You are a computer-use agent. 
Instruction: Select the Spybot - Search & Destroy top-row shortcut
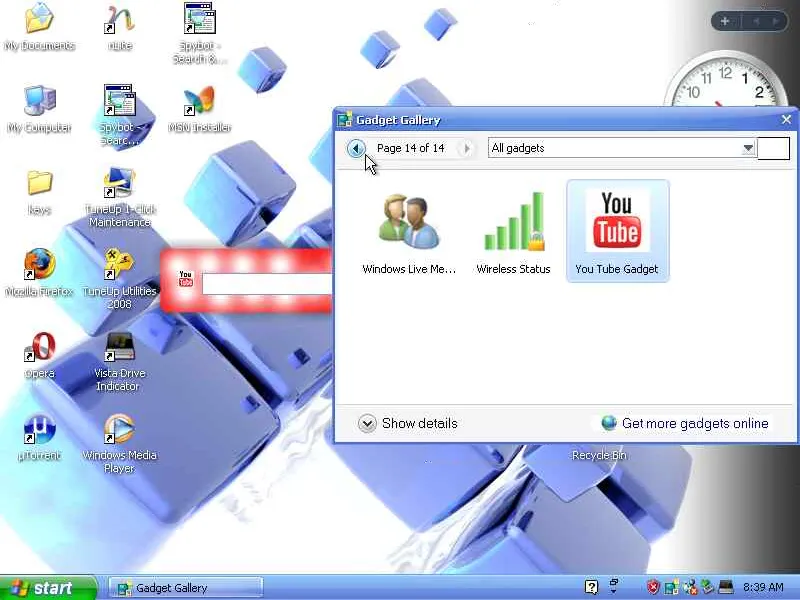pyautogui.click(x=199, y=33)
